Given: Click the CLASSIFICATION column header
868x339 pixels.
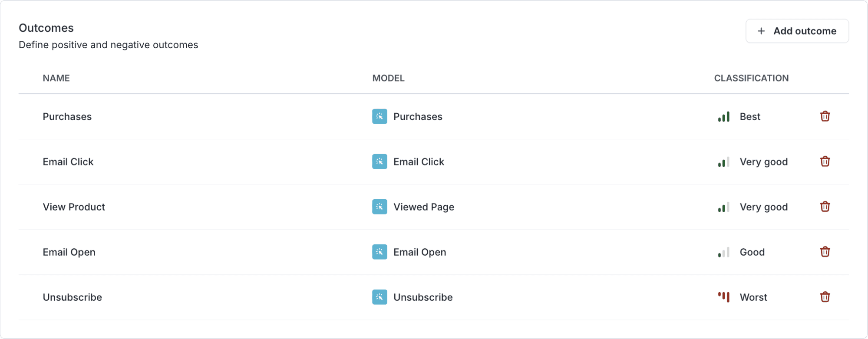Looking at the screenshot, I should (751, 78).
